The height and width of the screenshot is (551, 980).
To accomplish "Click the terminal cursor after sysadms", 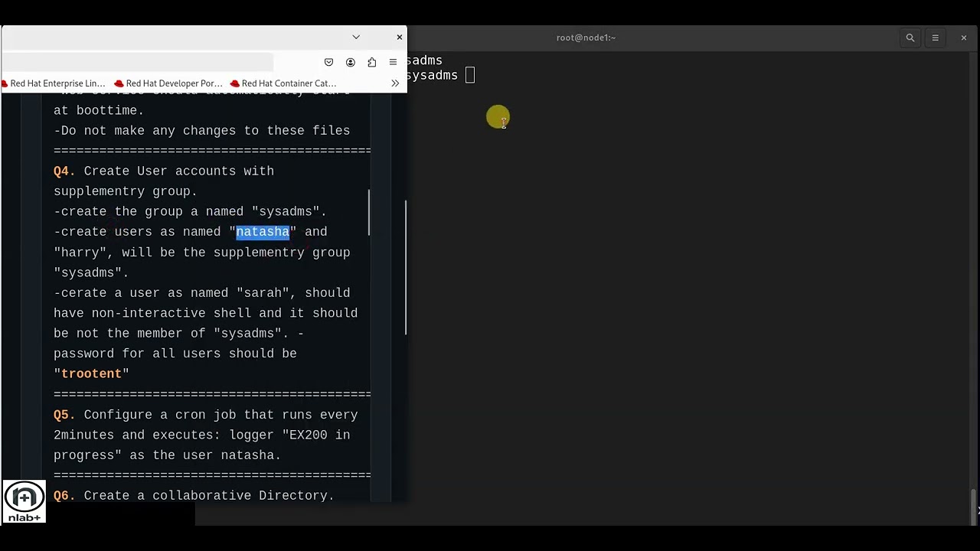I will [x=470, y=75].
